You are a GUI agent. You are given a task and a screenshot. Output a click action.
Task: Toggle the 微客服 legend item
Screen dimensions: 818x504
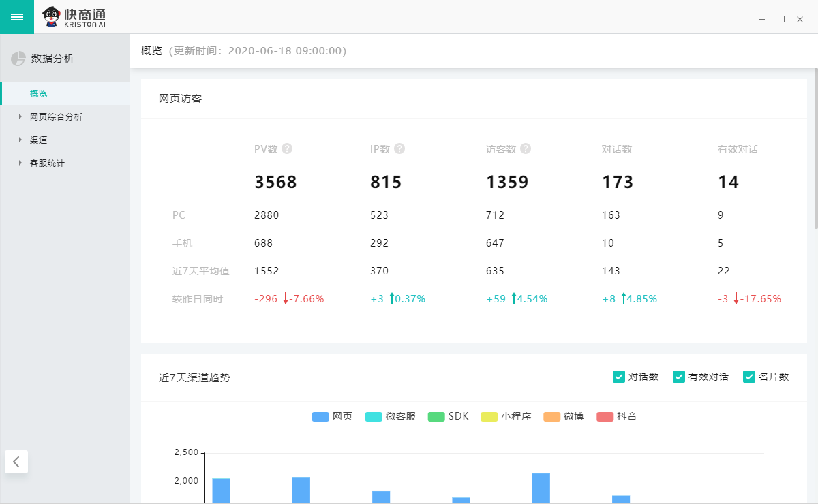390,416
